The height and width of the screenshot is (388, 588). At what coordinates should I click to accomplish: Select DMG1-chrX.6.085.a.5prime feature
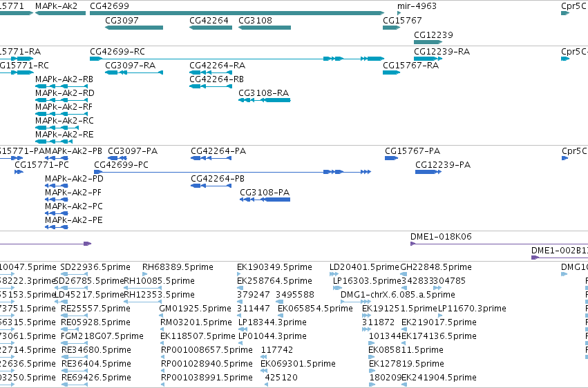[x=356, y=302]
